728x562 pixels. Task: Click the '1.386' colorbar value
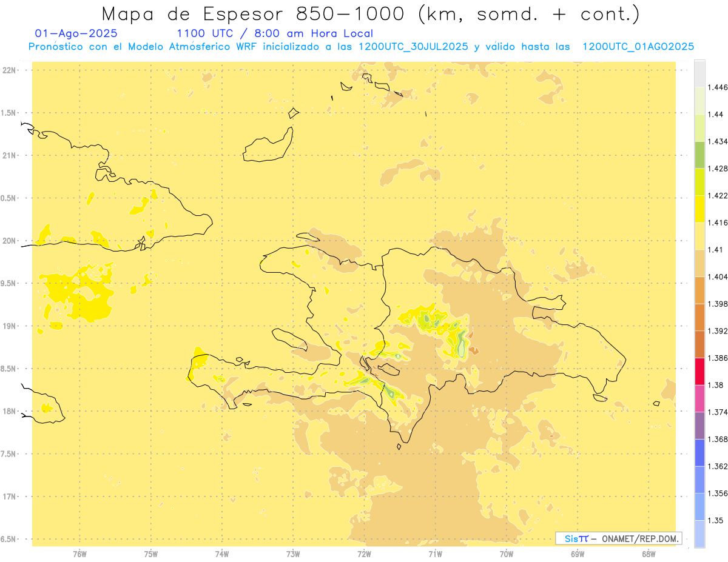pyautogui.click(x=718, y=358)
